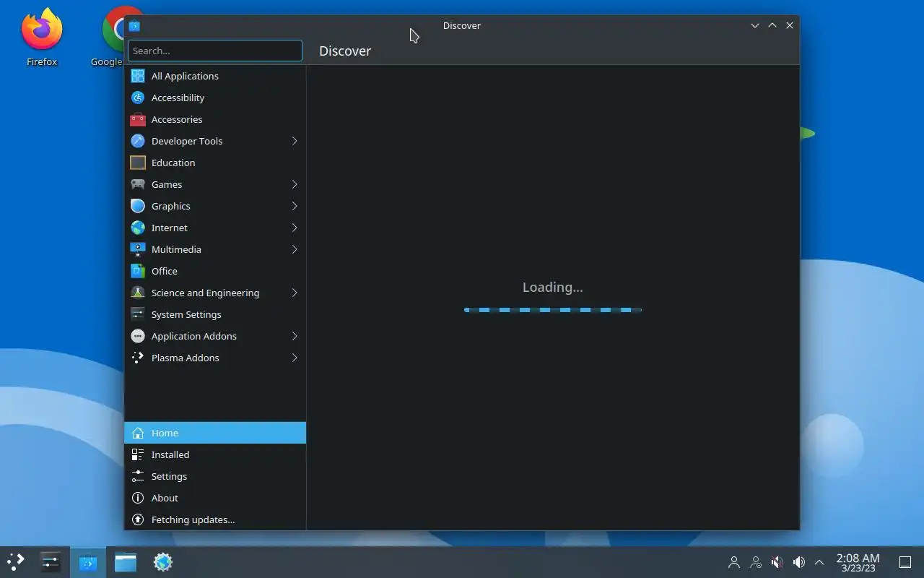Viewport: 924px width, 578px height.
Task: Click the Discover window title icon
Action: coord(134,26)
